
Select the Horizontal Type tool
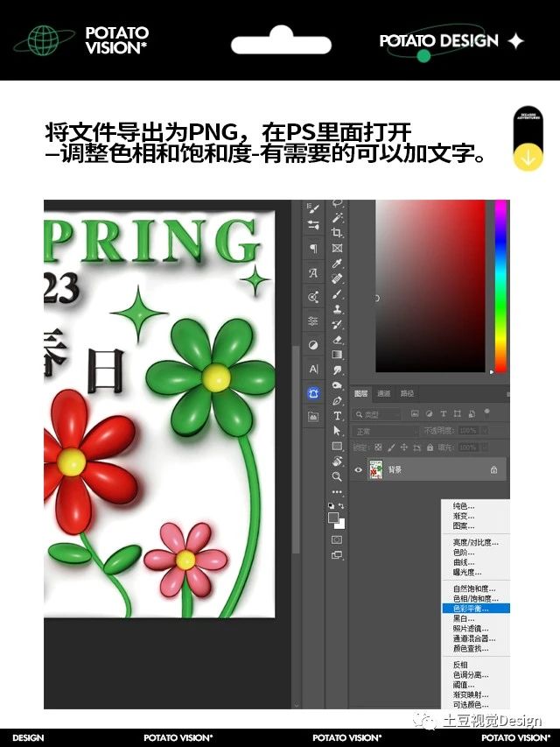click(x=337, y=416)
